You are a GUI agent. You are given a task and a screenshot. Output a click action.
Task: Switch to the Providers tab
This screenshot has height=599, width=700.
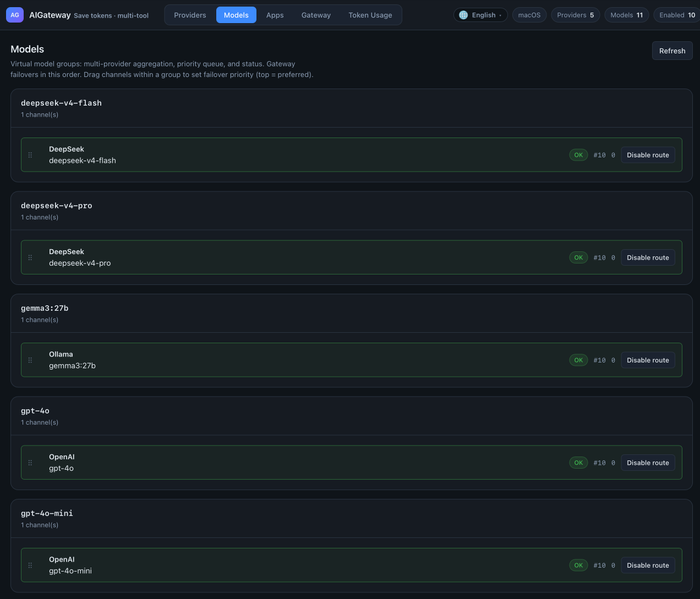tap(190, 15)
